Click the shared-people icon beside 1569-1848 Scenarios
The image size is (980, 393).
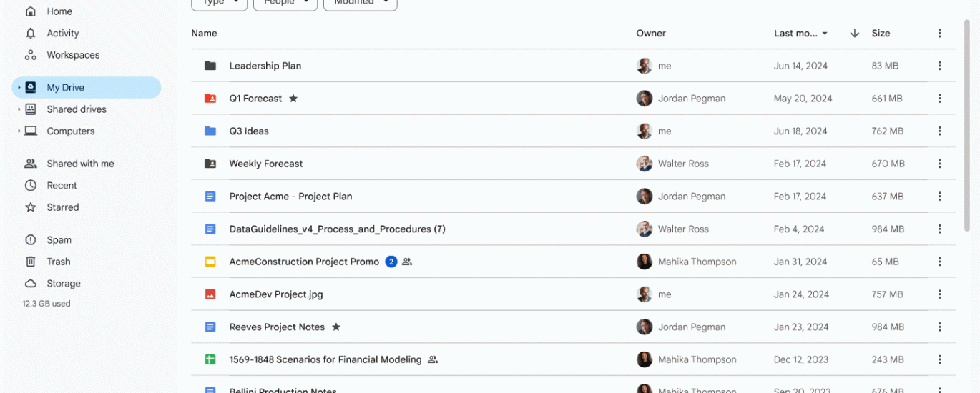pyautogui.click(x=433, y=359)
